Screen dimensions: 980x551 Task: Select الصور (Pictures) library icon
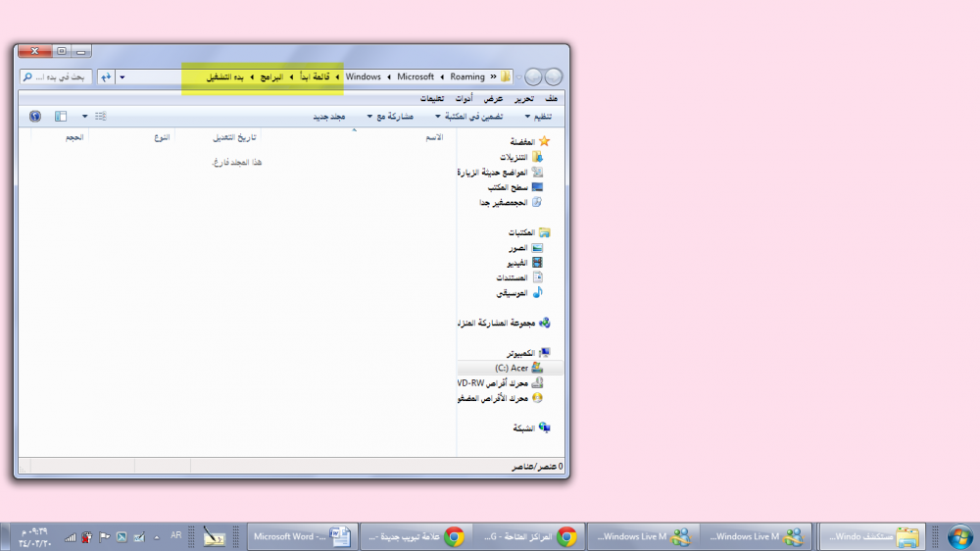[x=536, y=249]
